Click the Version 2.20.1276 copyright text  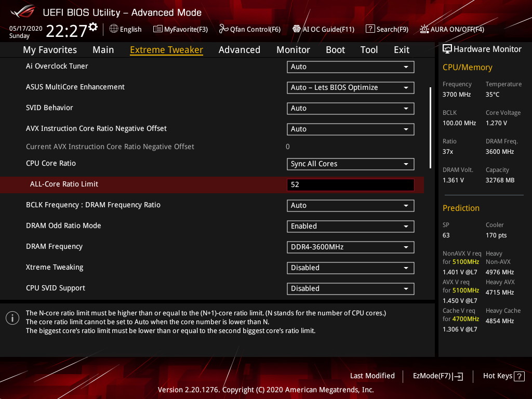coord(265,390)
